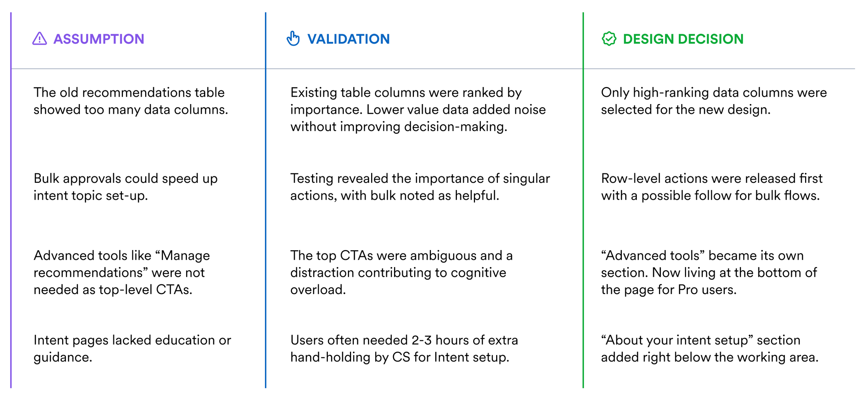Click the green vertical divider line
The width and height of the screenshot is (868, 395).
(x=583, y=200)
